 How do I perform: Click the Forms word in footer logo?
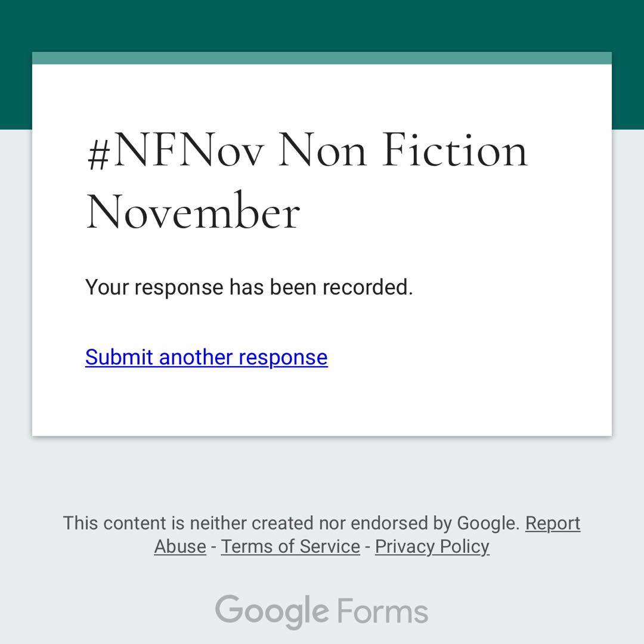click(382, 611)
